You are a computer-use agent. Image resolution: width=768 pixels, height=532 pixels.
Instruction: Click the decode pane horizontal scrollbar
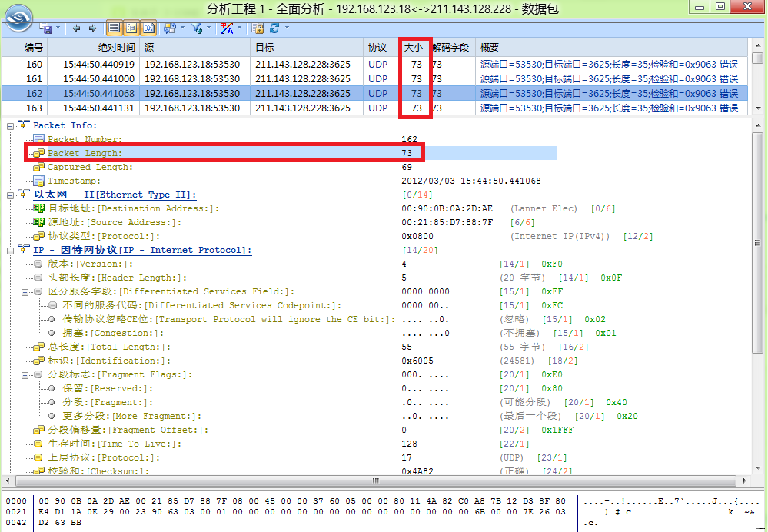click(377, 480)
